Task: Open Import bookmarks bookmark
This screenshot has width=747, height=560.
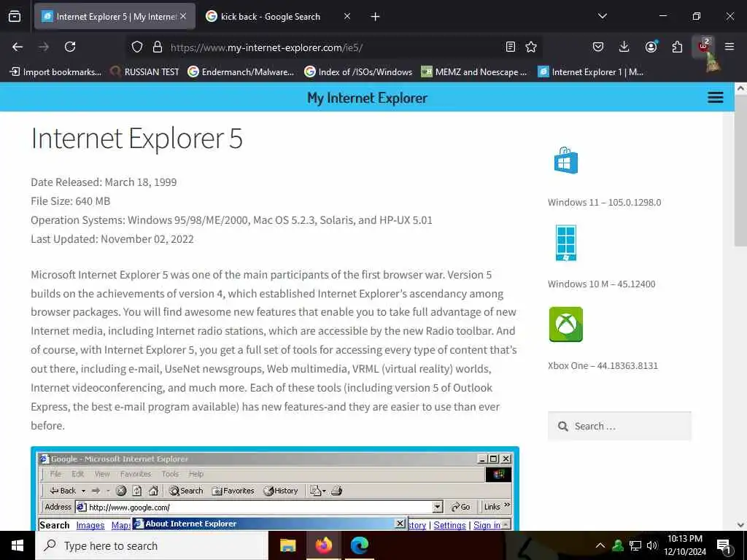Action: click(x=55, y=72)
